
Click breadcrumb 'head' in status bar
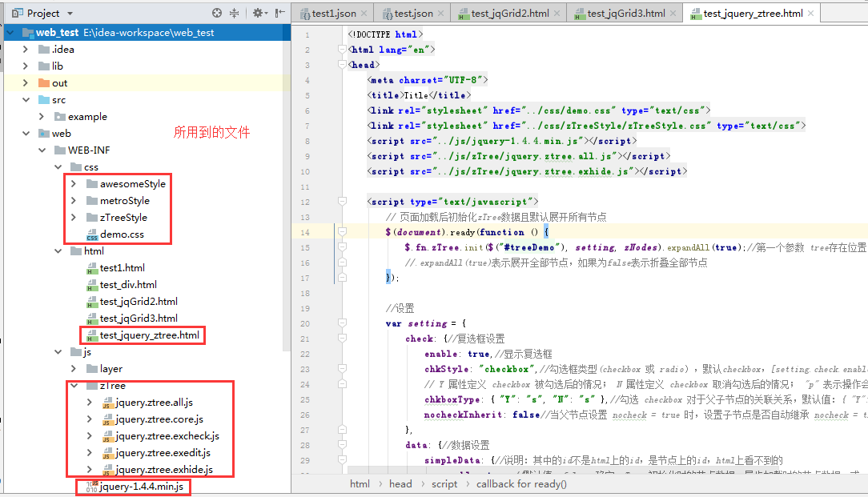click(x=400, y=484)
